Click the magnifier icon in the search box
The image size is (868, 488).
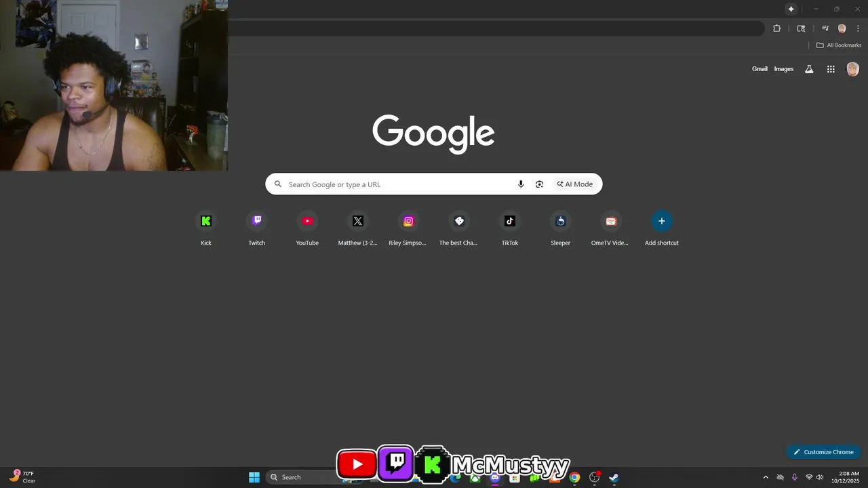(277, 184)
